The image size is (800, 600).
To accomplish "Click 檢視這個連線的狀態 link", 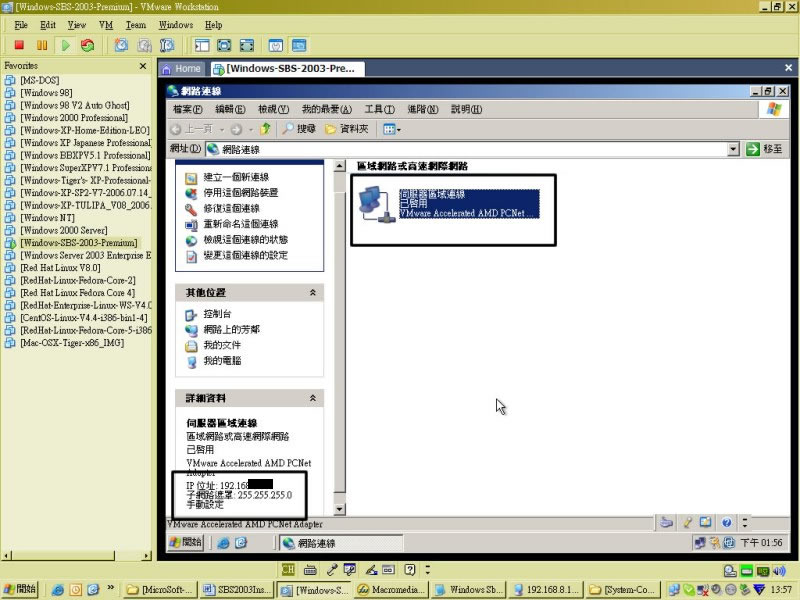I will tap(245, 239).
